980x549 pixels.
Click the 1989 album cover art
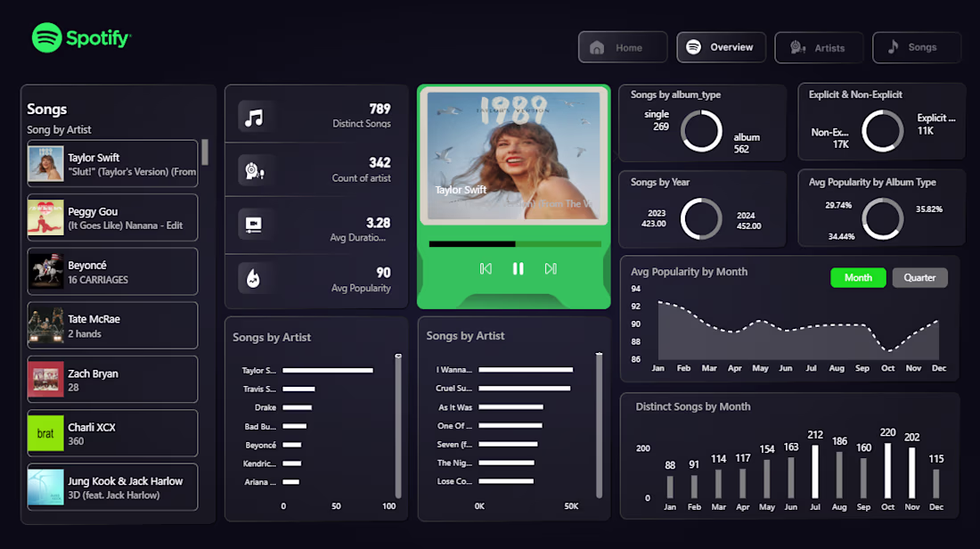pyautogui.click(x=514, y=155)
